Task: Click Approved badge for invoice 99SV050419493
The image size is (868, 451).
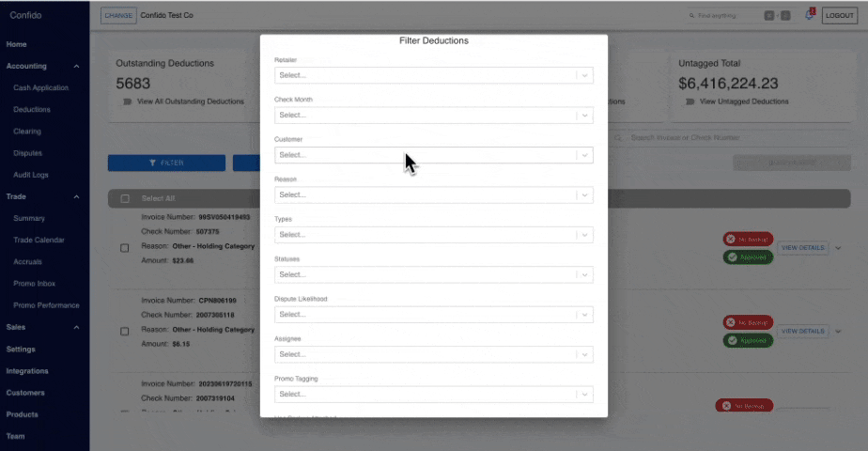Action: pos(748,257)
